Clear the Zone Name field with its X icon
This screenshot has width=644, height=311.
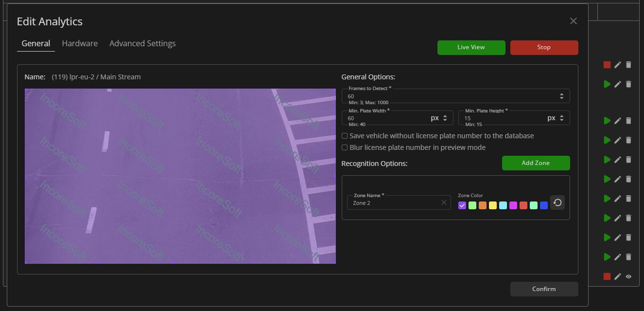point(444,202)
